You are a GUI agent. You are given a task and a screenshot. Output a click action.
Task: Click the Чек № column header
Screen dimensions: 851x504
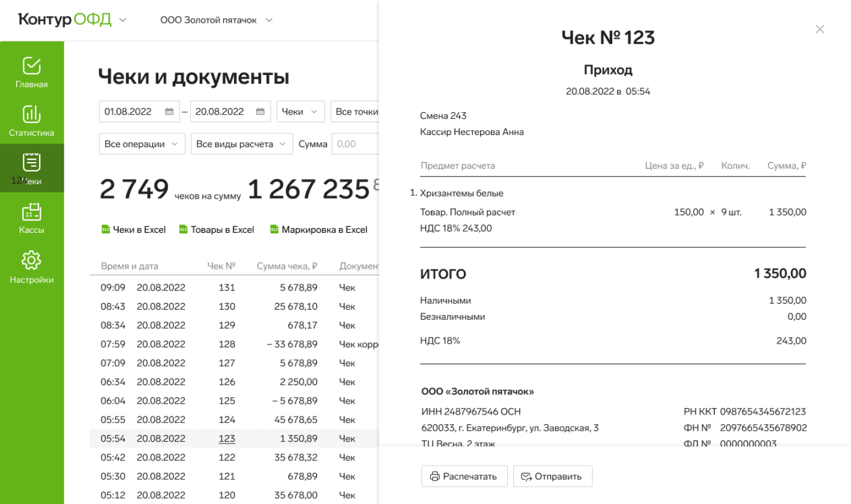click(221, 266)
